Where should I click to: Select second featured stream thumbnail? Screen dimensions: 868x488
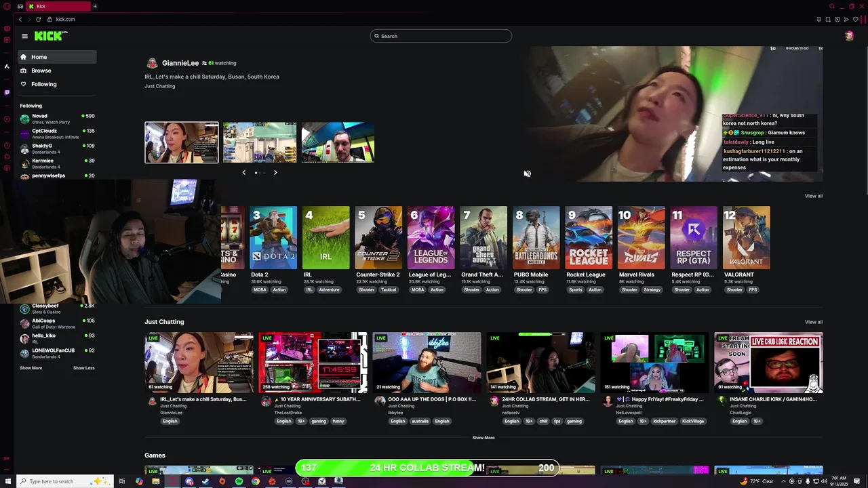tap(260, 142)
